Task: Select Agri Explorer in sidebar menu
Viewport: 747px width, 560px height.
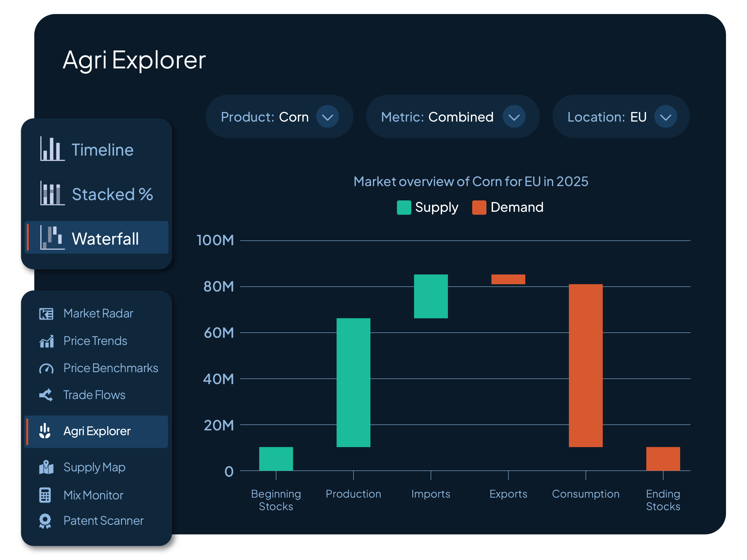Action: (97, 431)
